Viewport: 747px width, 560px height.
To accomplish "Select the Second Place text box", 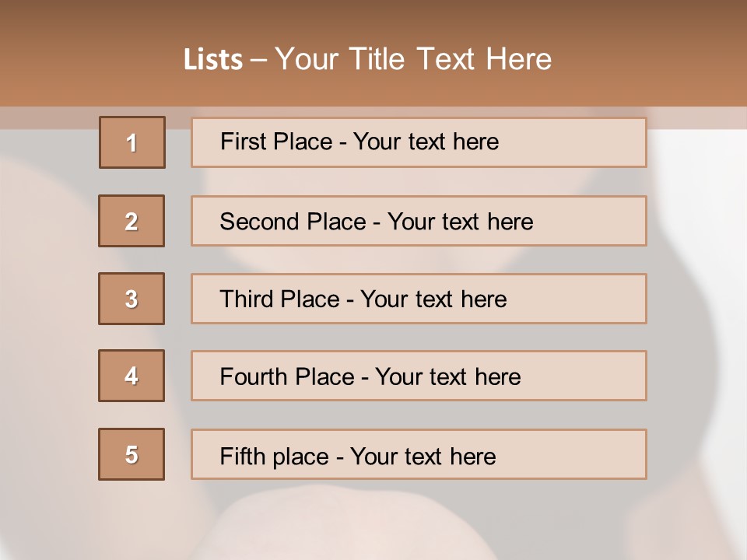I will click(419, 221).
